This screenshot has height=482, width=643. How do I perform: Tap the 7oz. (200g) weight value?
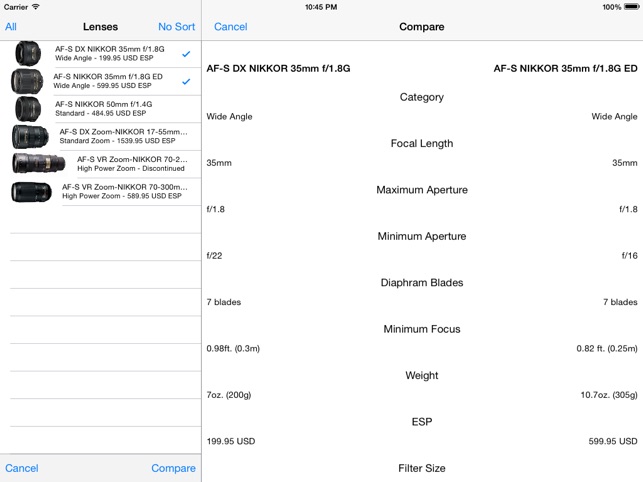228,395
